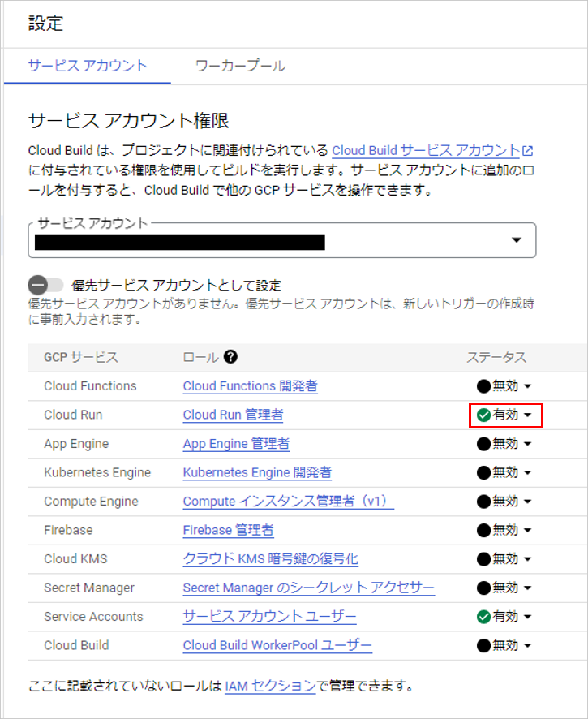The height and width of the screenshot is (719, 588).
Task: Expand Kubernetes Engine status dropdown
Action: 504,473
